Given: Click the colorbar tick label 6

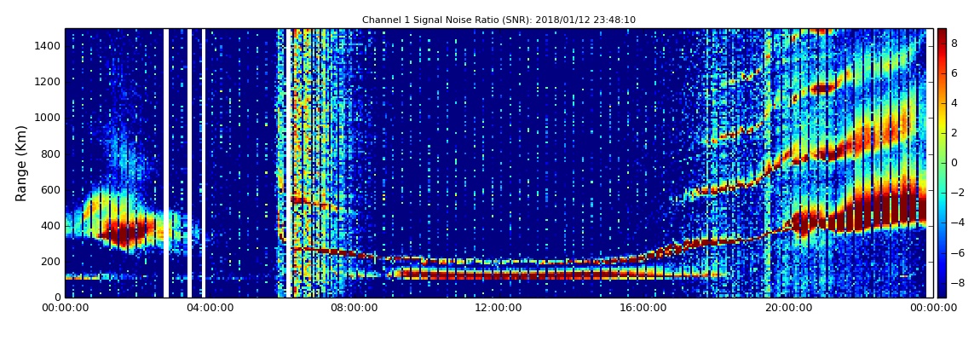Looking at the screenshot, I should click(954, 73).
